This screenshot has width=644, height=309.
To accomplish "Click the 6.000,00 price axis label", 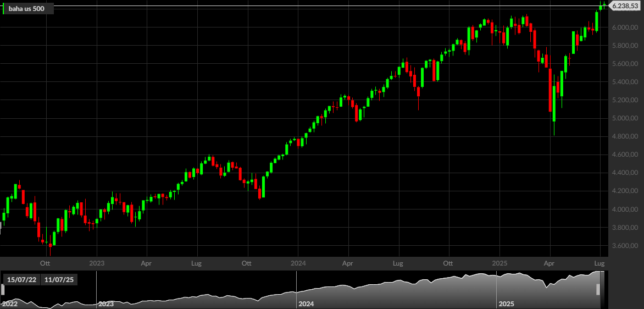I will coord(625,27).
